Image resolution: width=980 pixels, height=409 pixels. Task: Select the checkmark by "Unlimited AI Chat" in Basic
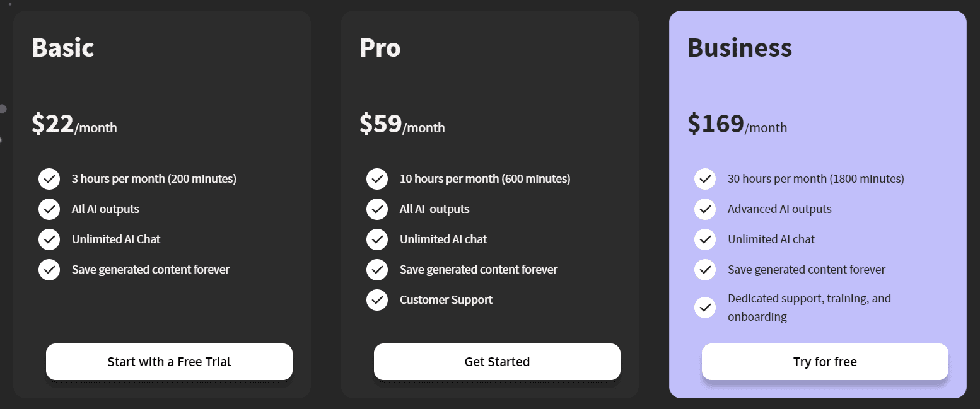(49, 239)
